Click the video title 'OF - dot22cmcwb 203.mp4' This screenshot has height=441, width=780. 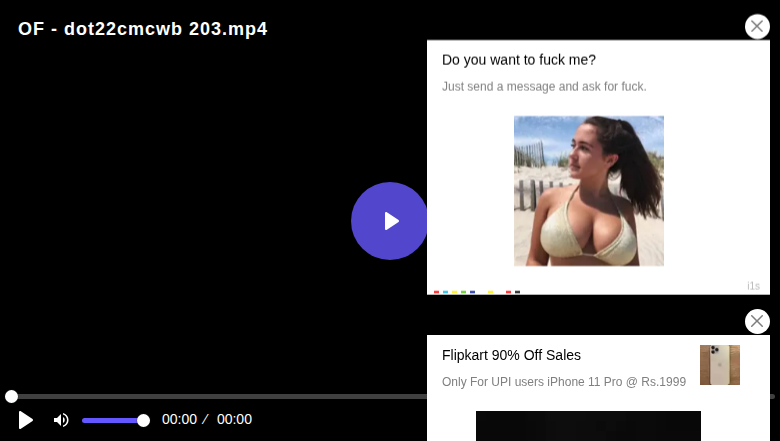click(143, 29)
